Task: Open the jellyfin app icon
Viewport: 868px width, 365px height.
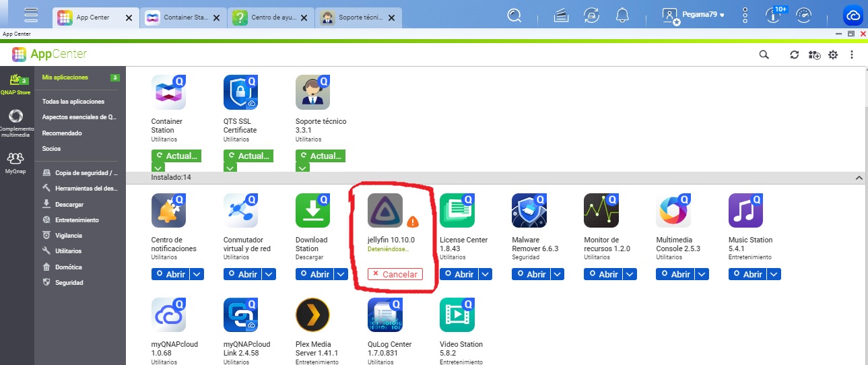Action: point(385,210)
